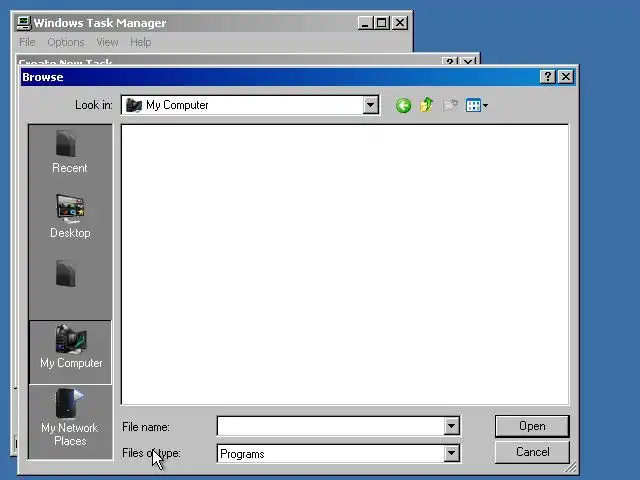
Task: Close the Windows Task Manager window
Action: tap(400, 23)
